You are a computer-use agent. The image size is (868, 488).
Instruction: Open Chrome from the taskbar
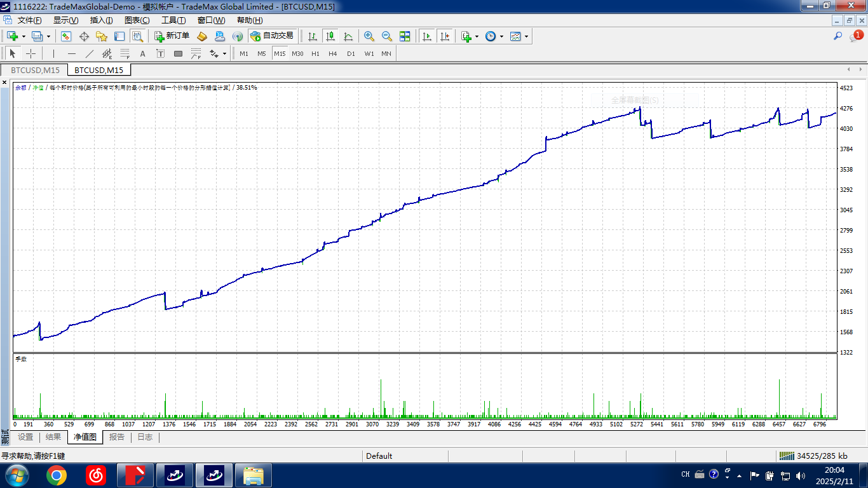(57, 475)
